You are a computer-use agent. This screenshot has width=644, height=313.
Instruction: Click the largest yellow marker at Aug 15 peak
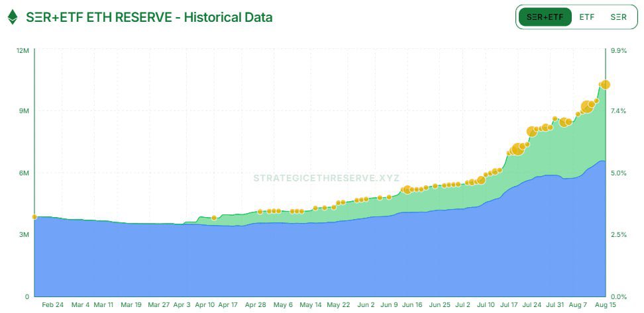point(605,85)
